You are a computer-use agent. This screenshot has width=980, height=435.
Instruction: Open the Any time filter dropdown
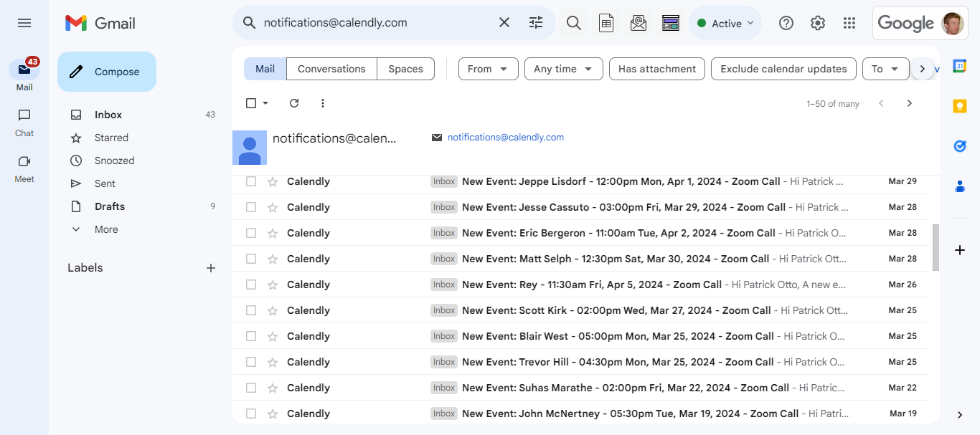(563, 69)
